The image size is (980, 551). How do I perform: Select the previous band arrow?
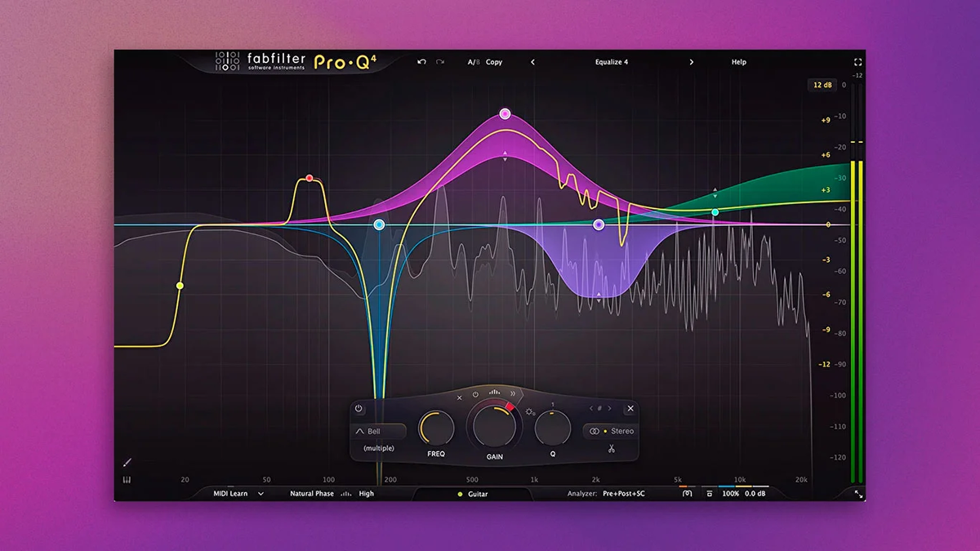(590, 409)
